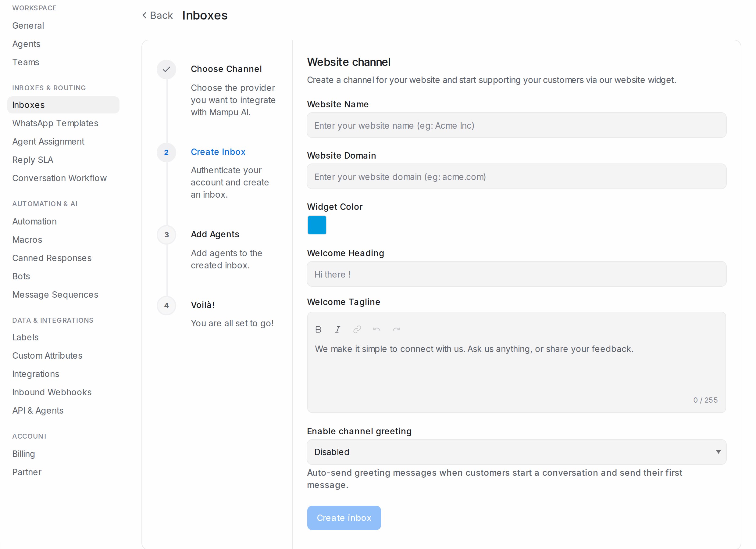Click the Welcome Heading input field
The width and height of the screenshot is (756, 549).
(x=516, y=274)
